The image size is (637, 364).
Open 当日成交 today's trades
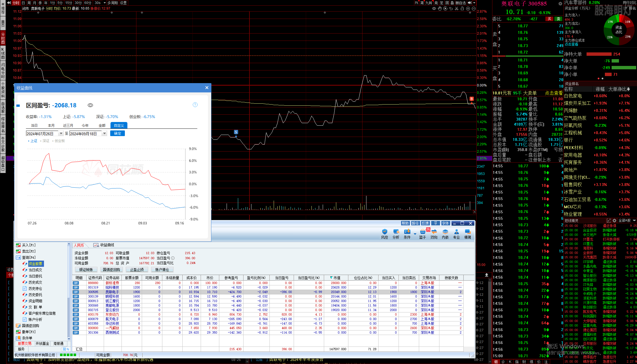(32, 270)
